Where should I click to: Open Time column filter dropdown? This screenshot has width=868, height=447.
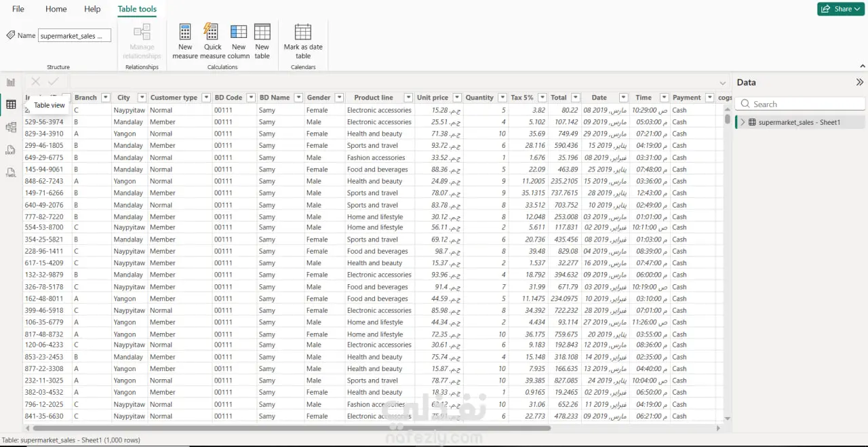click(664, 98)
